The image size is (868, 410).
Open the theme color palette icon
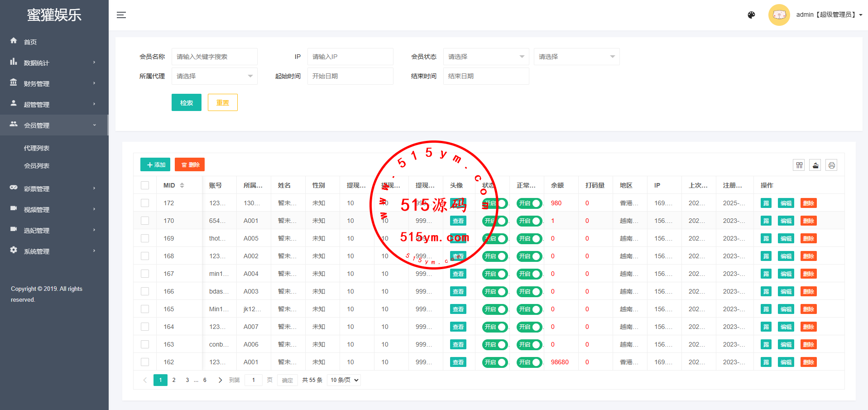[751, 15]
